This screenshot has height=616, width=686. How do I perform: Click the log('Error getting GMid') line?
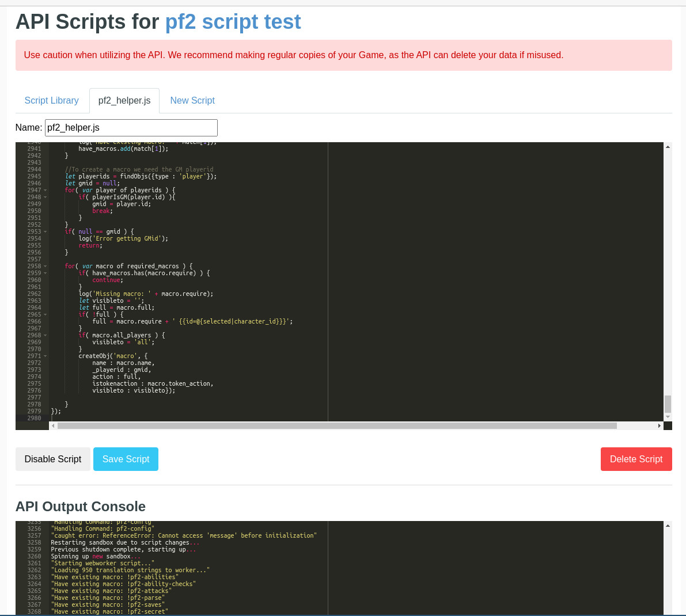tap(123, 239)
